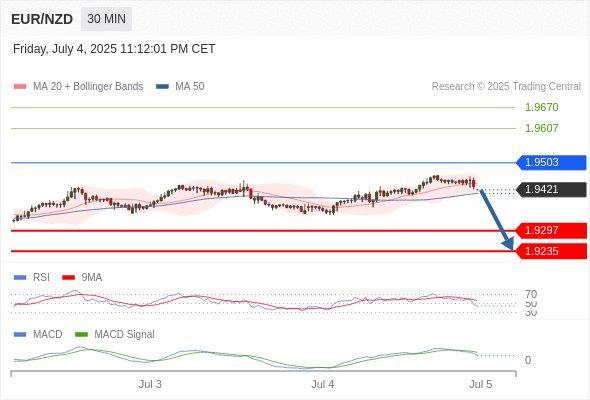Open the Research Trading Central credit link

point(506,87)
